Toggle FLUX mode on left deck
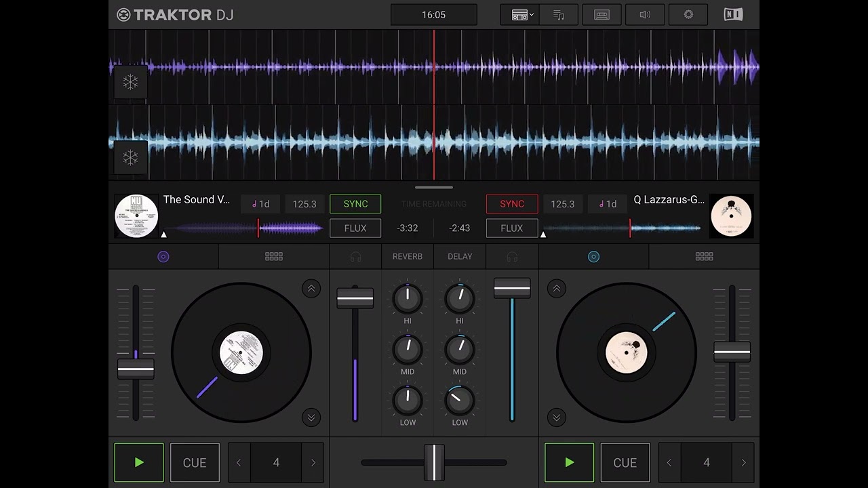The height and width of the screenshot is (488, 868). coord(355,228)
